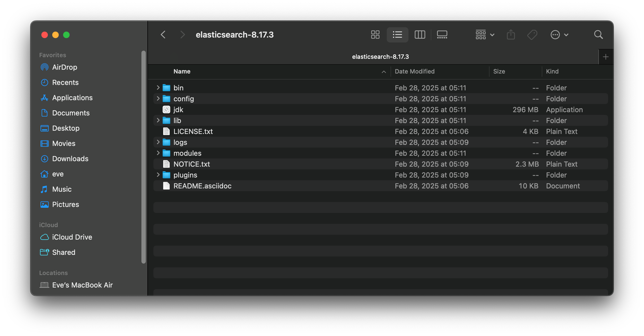Image resolution: width=644 pixels, height=336 pixels.
Task: Toggle Name column sort direction
Action: (182, 71)
